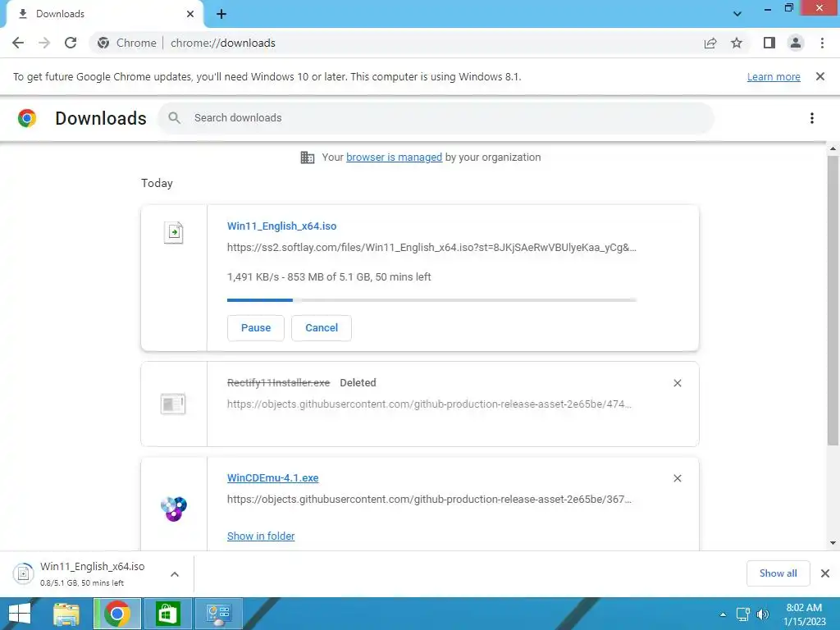The width and height of the screenshot is (840, 630).
Task: Reload the Downloads page
Action: point(71,43)
